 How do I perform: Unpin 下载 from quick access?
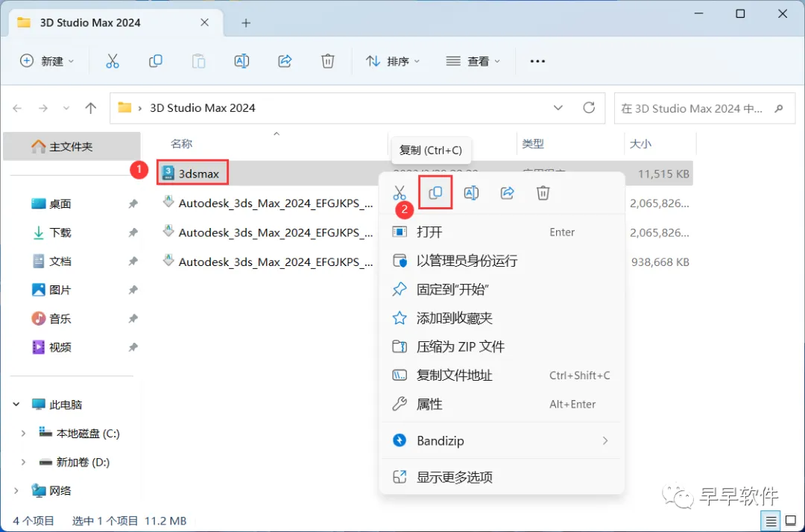pyautogui.click(x=133, y=232)
